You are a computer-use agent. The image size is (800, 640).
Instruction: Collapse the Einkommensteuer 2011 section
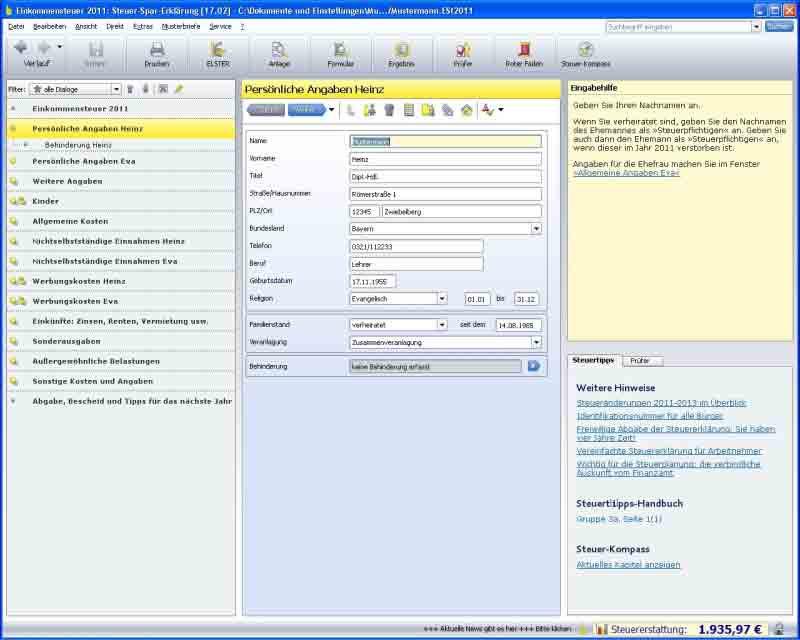click(13, 109)
